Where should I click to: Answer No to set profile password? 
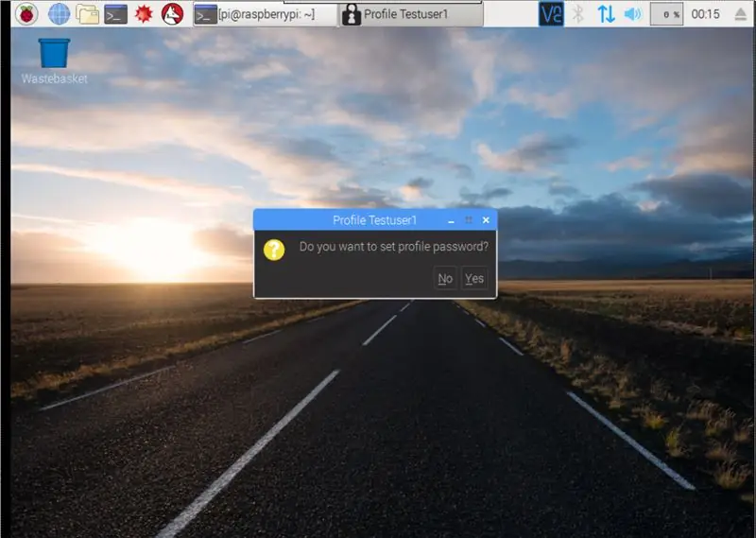click(445, 278)
